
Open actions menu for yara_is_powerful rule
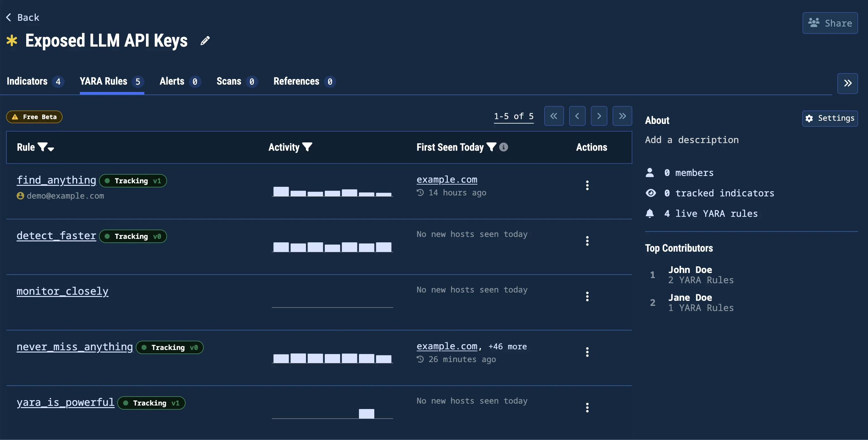[x=587, y=408]
